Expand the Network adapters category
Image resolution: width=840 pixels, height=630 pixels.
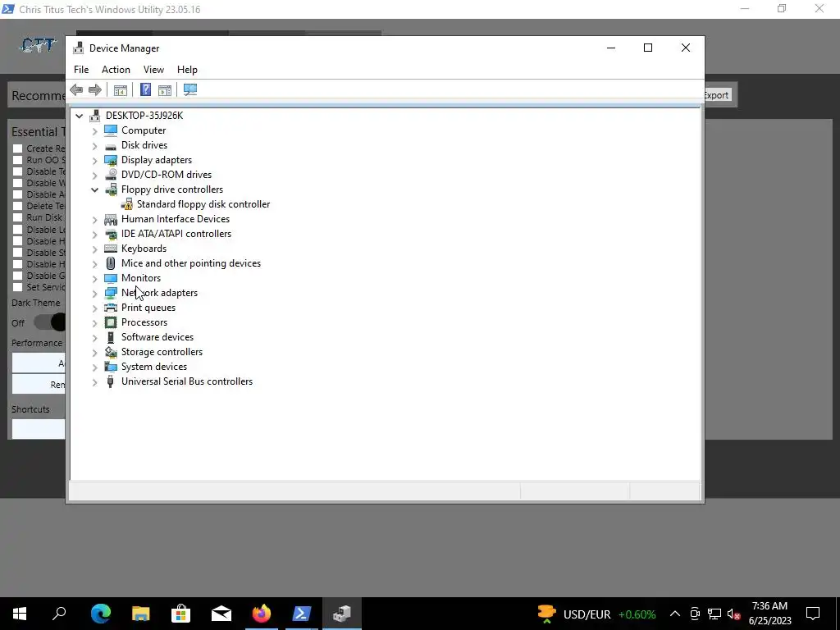95,294
